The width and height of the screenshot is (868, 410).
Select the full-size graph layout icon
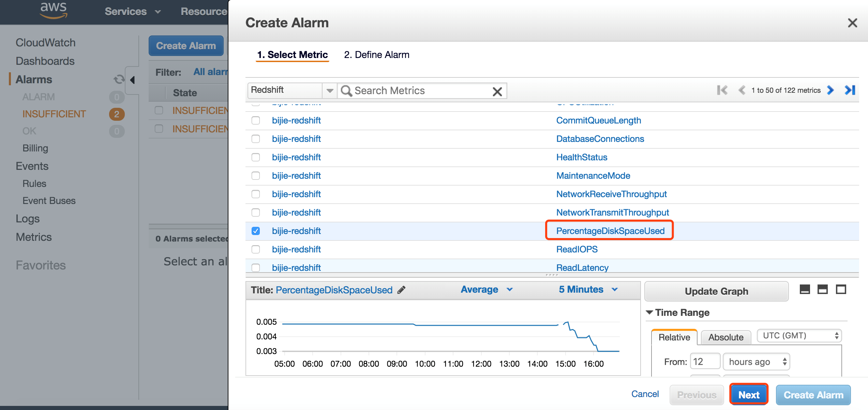point(841,290)
